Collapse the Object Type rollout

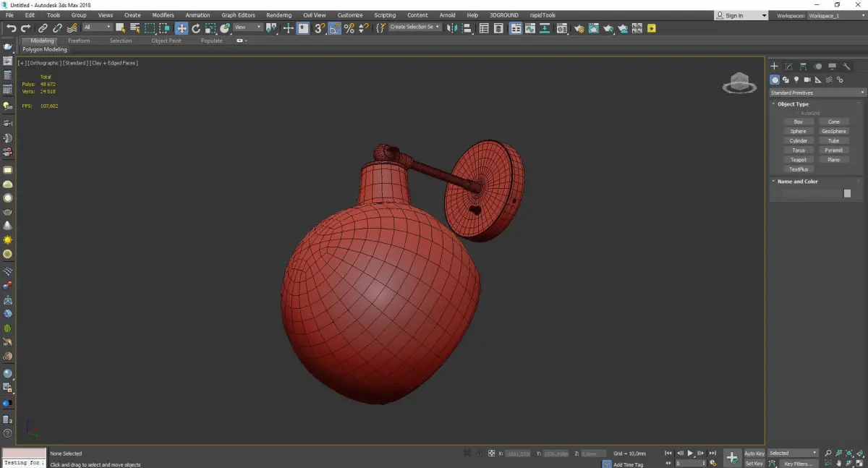pos(793,104)
